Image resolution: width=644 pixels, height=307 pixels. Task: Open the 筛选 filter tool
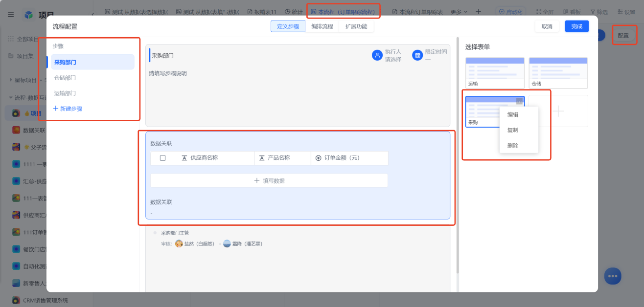point(599,11)
